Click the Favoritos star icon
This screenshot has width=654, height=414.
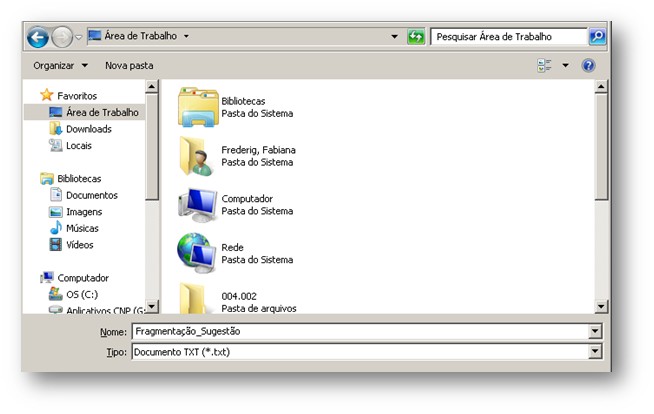[x=47, y=95]
